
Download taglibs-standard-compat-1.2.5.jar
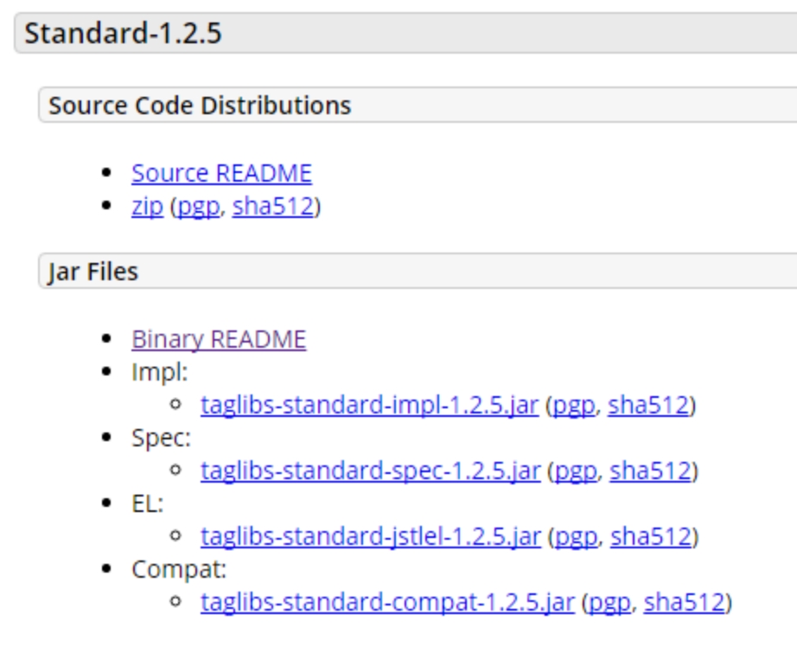coord(387,602)
